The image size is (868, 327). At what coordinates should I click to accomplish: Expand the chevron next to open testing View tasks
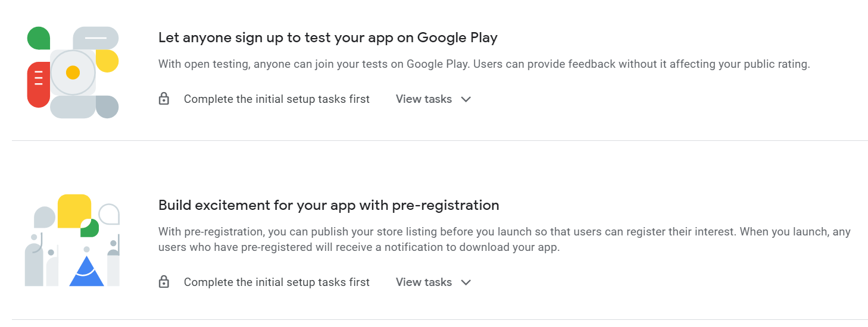pyautogui.click(x=466, y=99)
